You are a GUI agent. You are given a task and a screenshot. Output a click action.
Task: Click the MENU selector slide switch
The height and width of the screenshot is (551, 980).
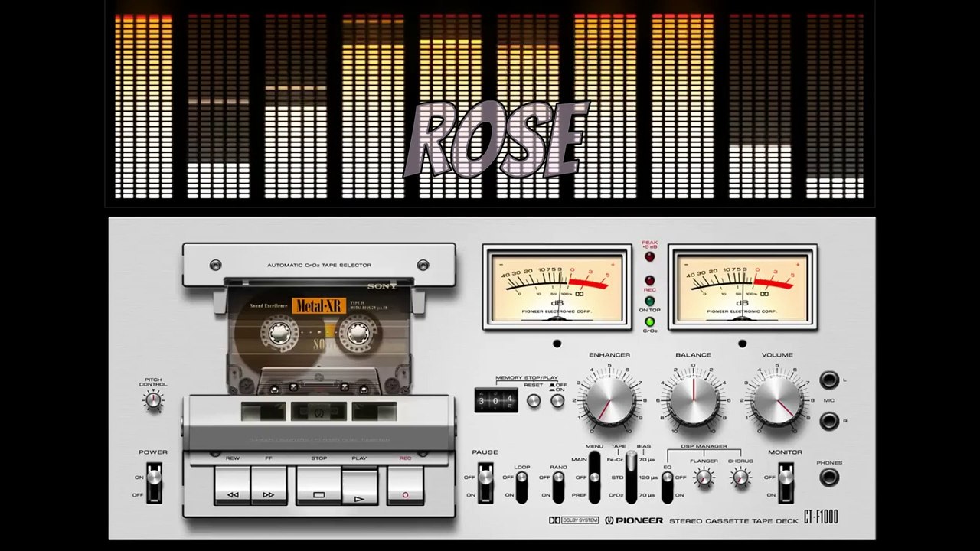pyautogui.click(x=595, y=477)
